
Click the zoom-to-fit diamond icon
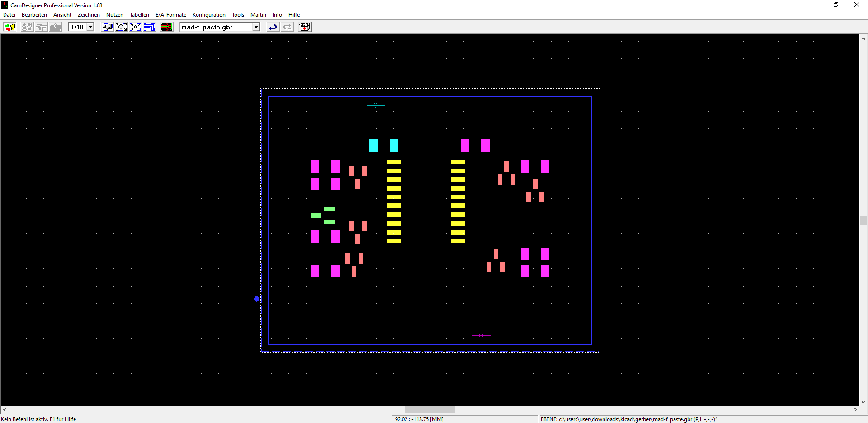click(x=121, y=27)
